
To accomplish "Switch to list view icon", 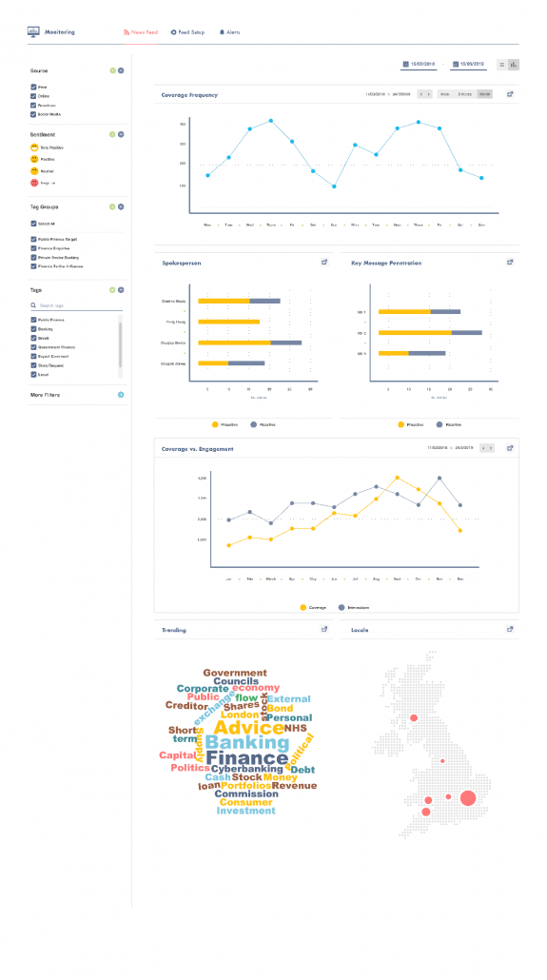I will click(x=502, y=65).
